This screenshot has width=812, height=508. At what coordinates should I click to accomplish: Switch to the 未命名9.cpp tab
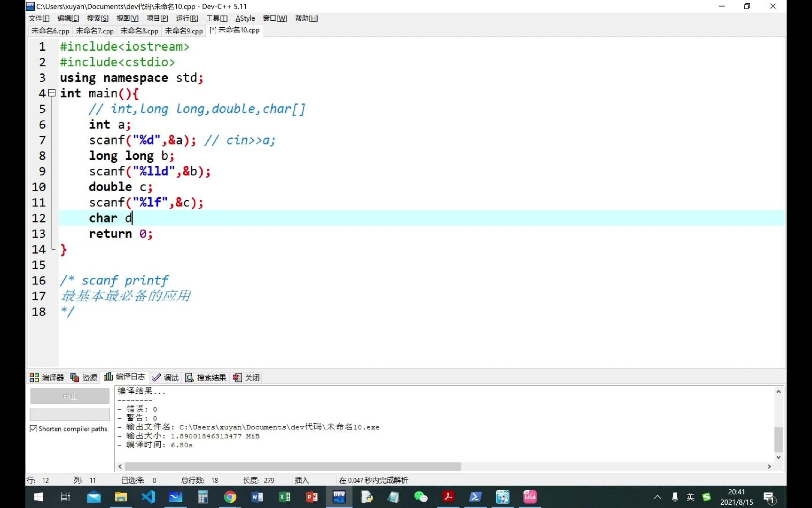click(184, 31)
